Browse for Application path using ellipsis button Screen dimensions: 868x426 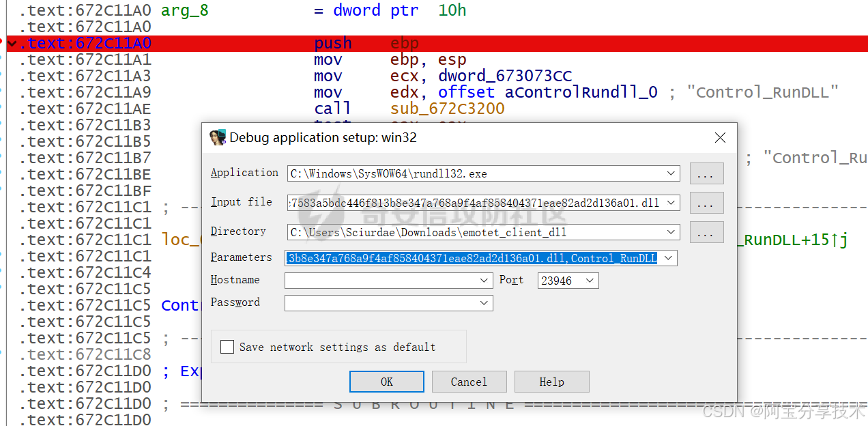point(706,173)
